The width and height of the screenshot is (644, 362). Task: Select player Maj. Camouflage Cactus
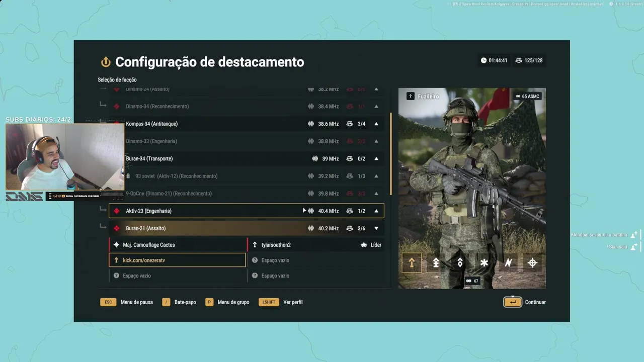pyautogui.click(x=177, y=245)
